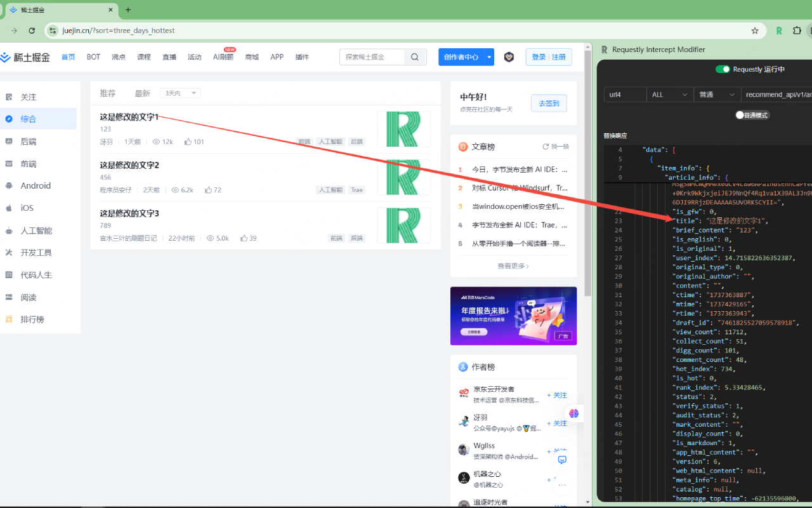Open the feedback chat floating icon
This screenshot has height=508, width=812.
click(562, 460)
